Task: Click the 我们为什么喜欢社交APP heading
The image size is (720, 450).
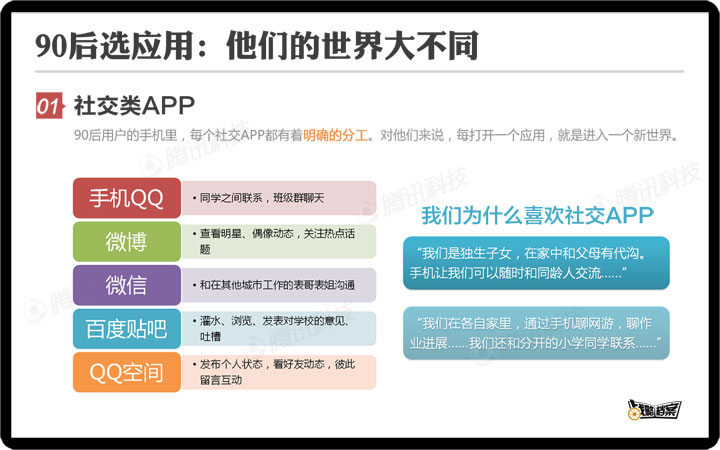Action: tap(537, 215)
